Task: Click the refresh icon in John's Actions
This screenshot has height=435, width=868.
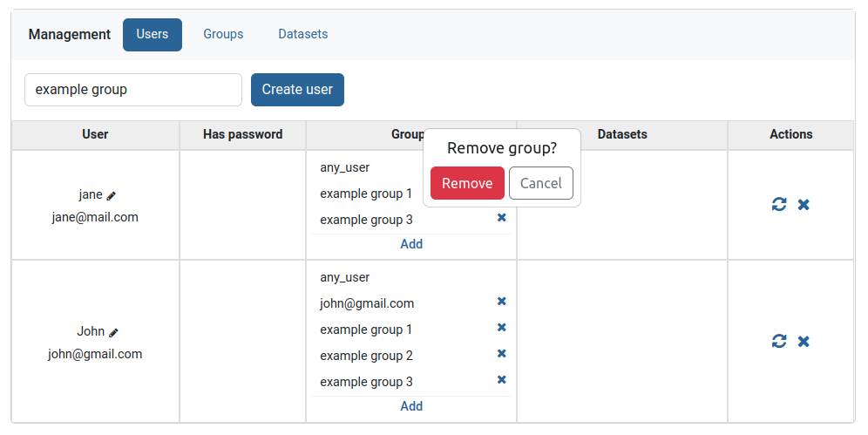Action: click(x=779, y=341)
